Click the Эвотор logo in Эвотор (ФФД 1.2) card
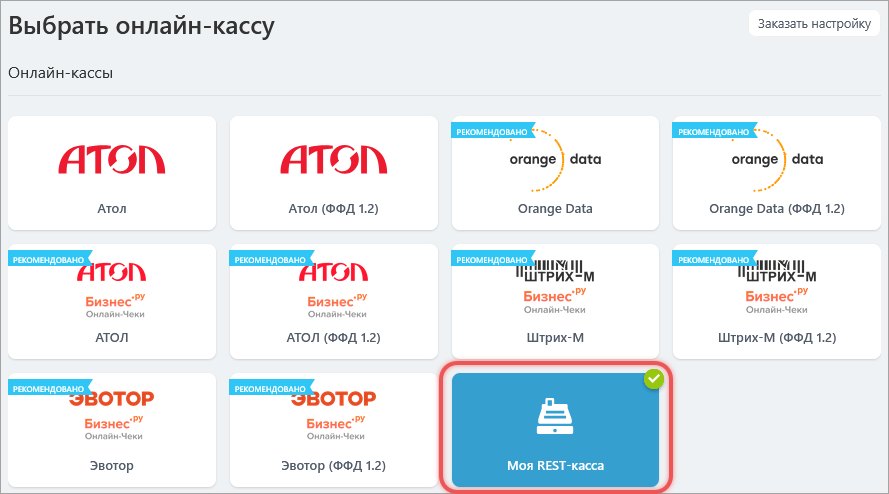The width and height of the screenshot is (889, 494). tap(333, 399)
